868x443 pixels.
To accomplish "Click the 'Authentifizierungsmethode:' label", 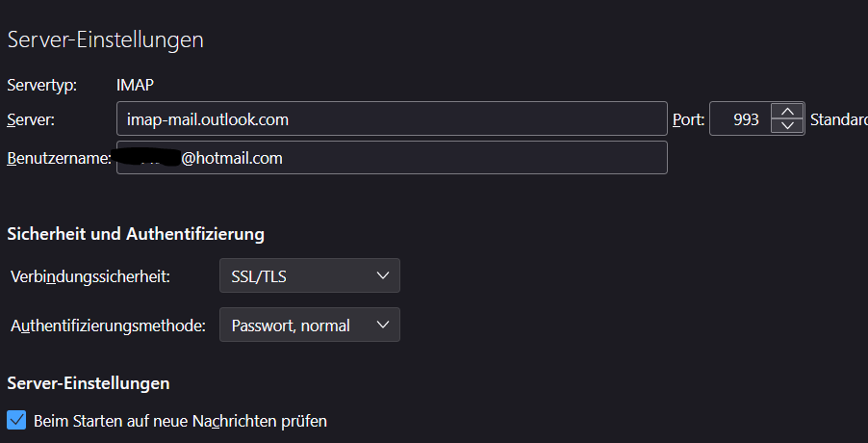I will tap(108, 326).
